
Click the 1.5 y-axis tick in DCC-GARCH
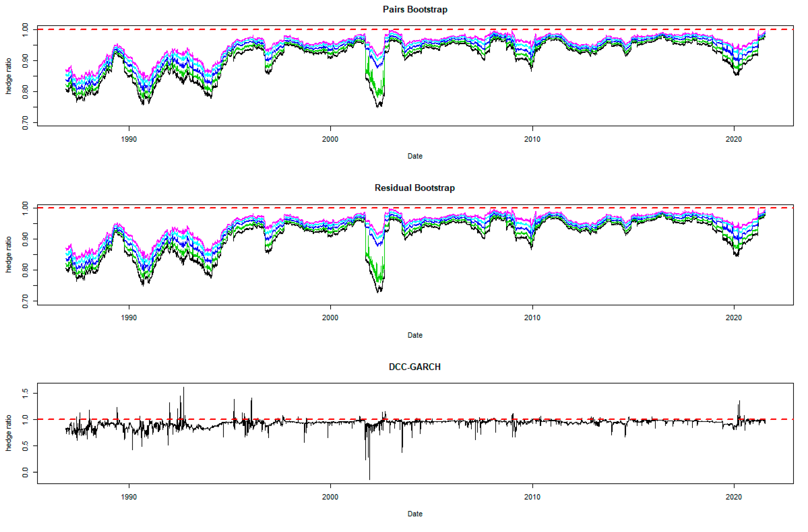pyautogui.click(x=25, y=394)
